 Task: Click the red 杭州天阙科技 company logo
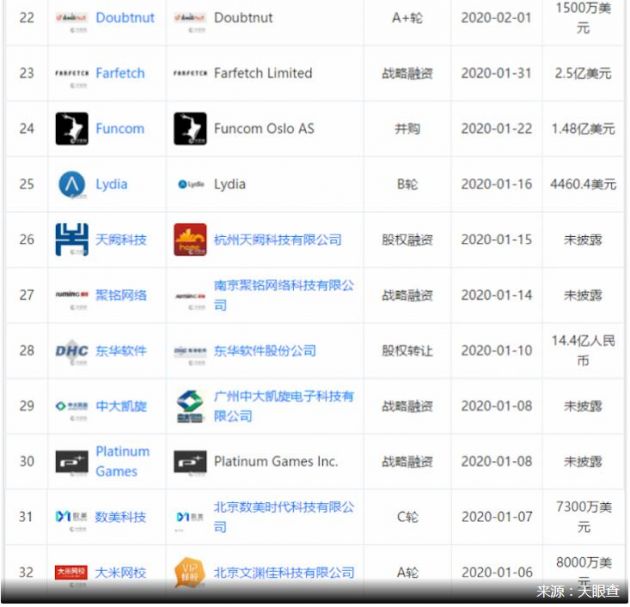pos(190,239)
